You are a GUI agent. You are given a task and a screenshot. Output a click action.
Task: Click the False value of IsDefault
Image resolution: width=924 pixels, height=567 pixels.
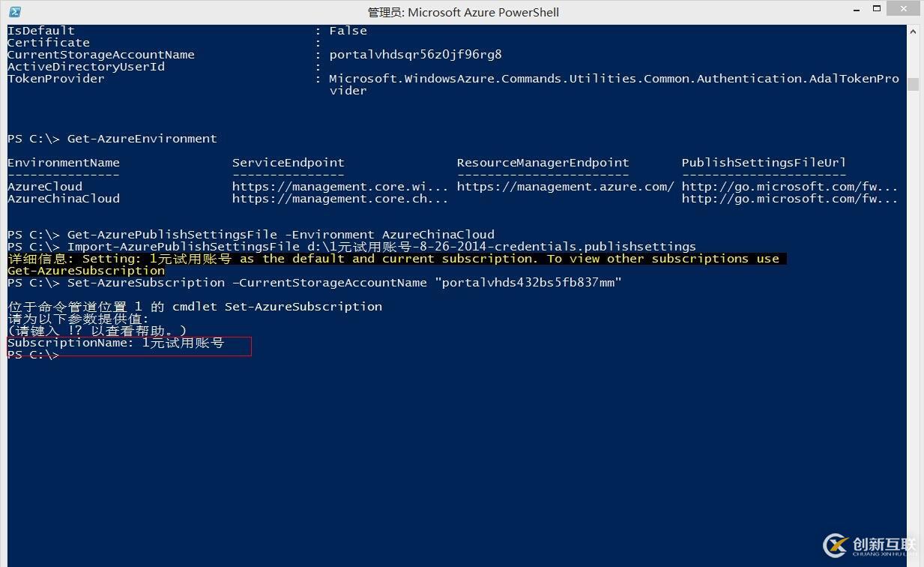(x=348, y=31)
